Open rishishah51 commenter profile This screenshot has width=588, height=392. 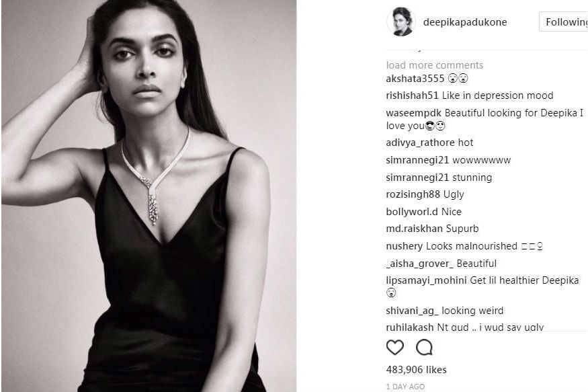tap(412, 95)
